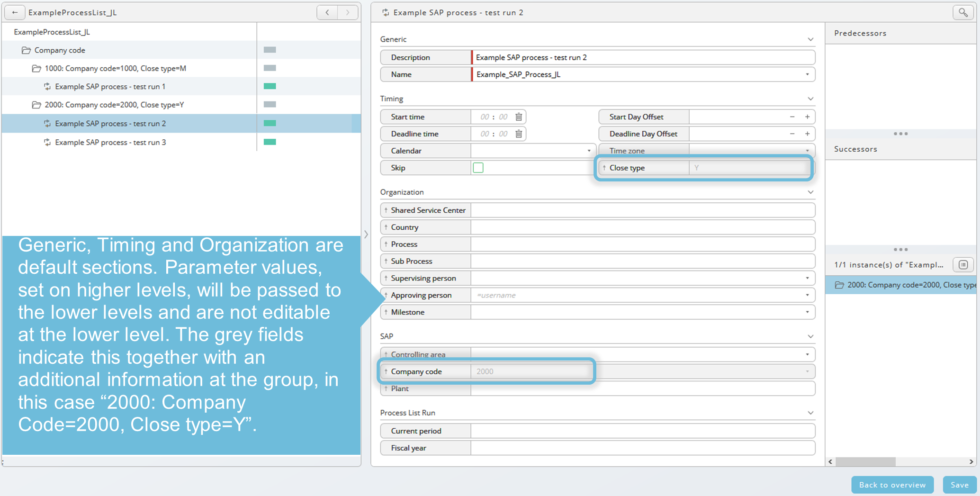Screen dimensions: 980x496
Task: Collapse the Timing section
Action: click(810, 99)
